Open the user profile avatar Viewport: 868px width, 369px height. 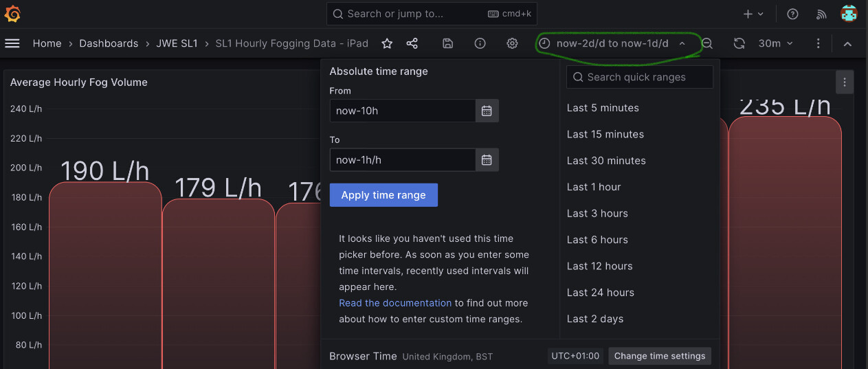pyautogui.click(x=849, y=14)
